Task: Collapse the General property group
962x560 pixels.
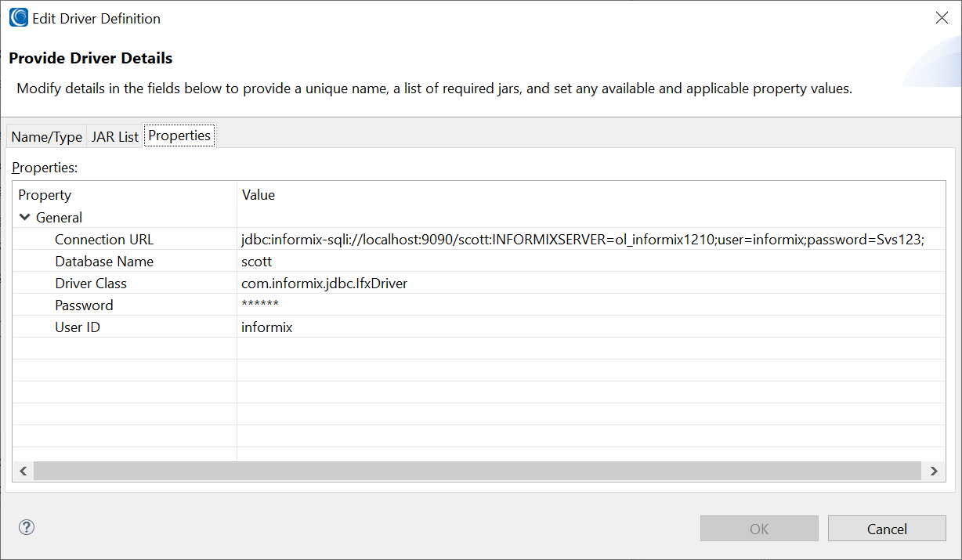Action: click(25, 217)
